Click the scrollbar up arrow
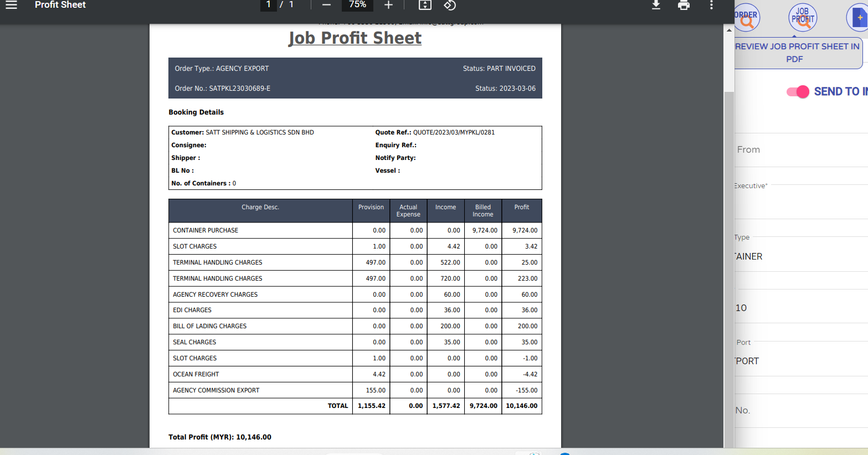Viewport: 868px width, 455px height. (730, 30)
